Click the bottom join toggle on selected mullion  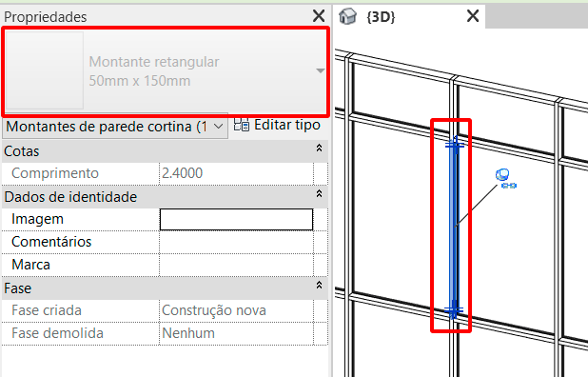[454, 310]
